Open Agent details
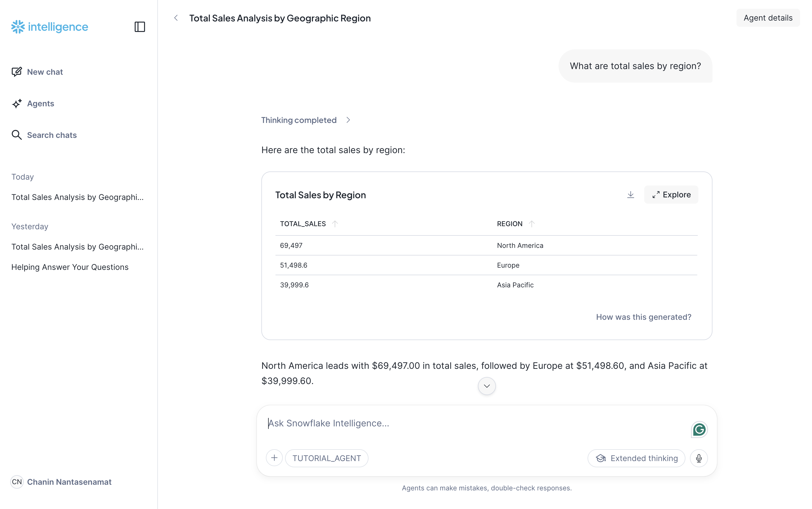The width and height of the screenshot is (812, 509). (768, 18)
